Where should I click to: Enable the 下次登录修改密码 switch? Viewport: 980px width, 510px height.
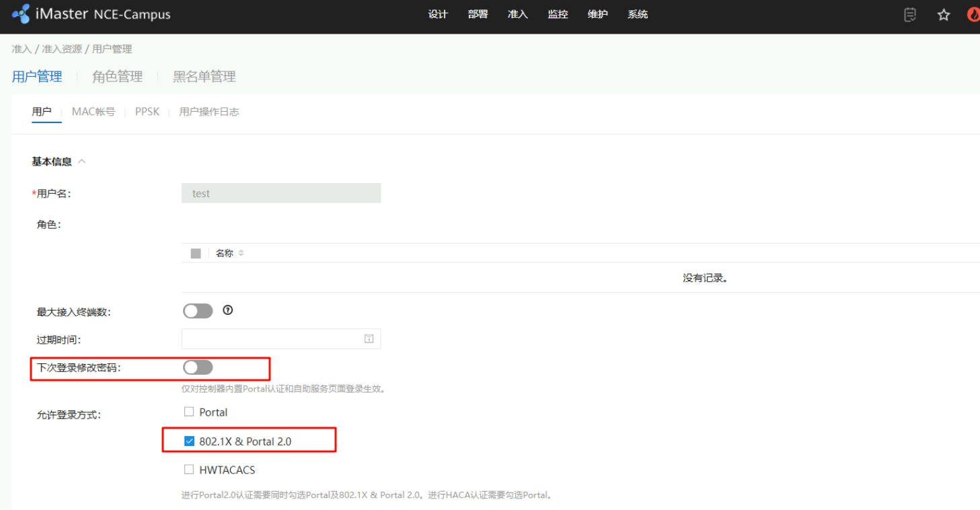click(198, 367)
